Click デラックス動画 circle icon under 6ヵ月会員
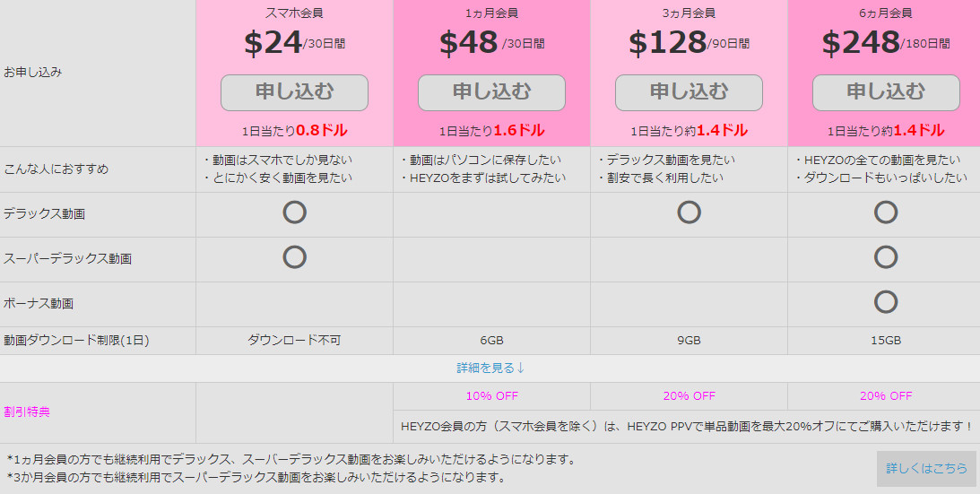The width and height of the screenshot is (980, 494). (x=886, y=212)
